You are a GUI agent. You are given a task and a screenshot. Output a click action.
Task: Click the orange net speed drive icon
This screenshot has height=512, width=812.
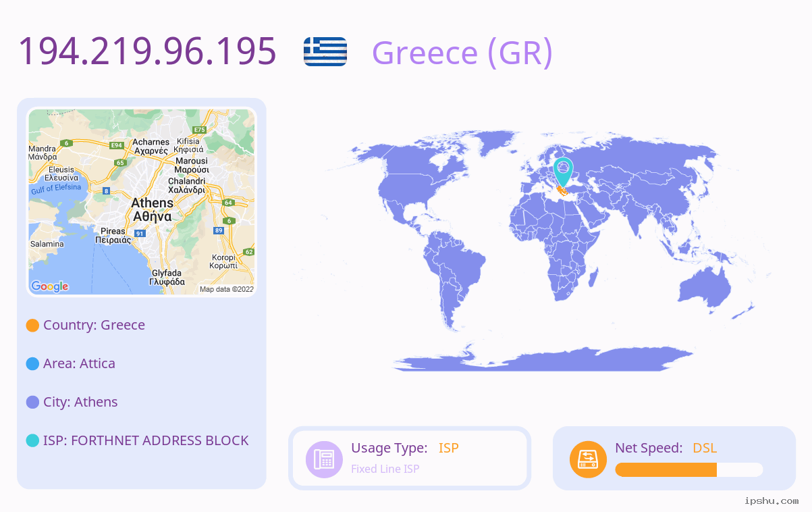[588, 459]
